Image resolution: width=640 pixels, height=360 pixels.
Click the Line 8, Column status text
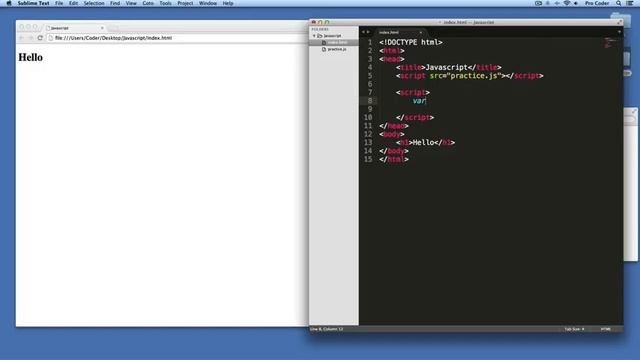point(327,329)
